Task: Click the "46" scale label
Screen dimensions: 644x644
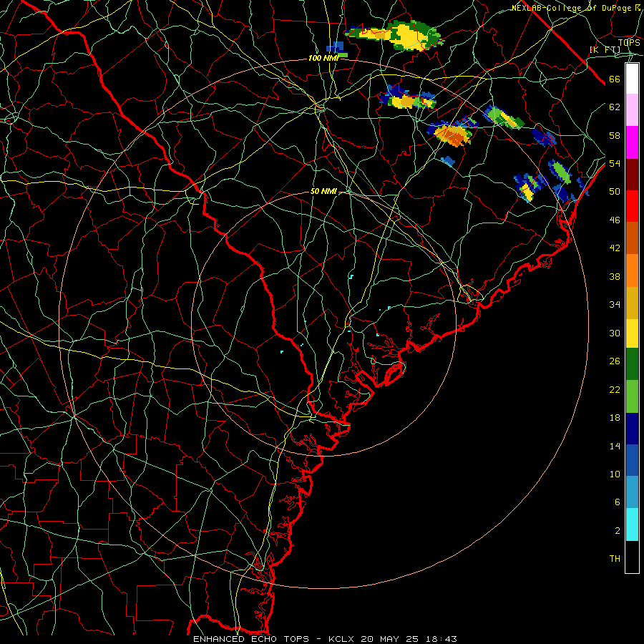Action: click(x=615, y=220)
